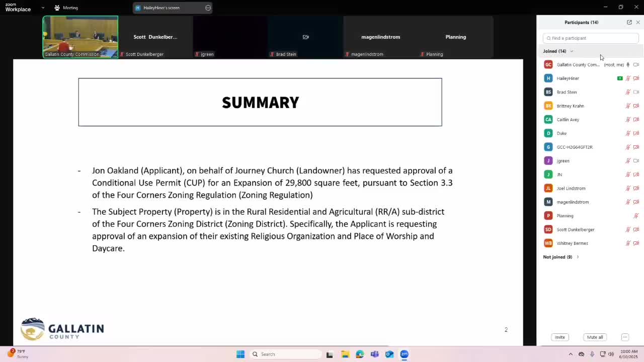The image size is (644, 362).
Task: Open the Zoom Workplace dropdown arrow
Action: pos(43,8)
